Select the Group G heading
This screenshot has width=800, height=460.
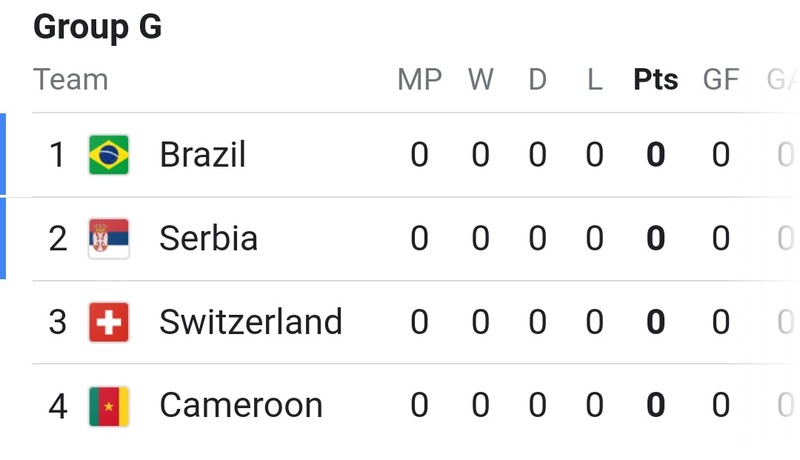[x=97, y=27]
